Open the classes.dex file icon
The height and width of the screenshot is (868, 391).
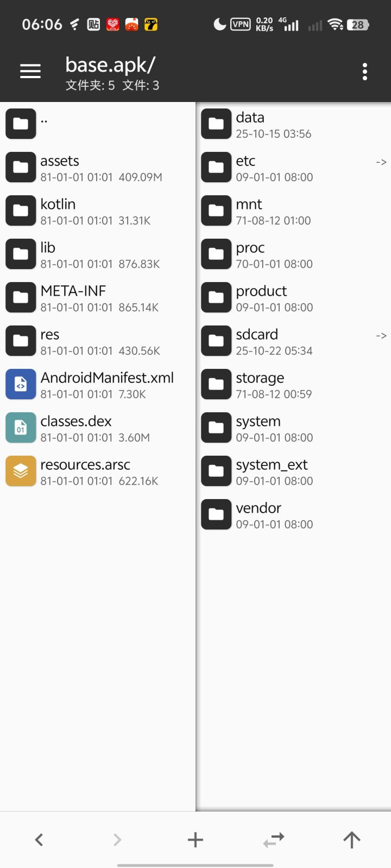coord(21,427)
